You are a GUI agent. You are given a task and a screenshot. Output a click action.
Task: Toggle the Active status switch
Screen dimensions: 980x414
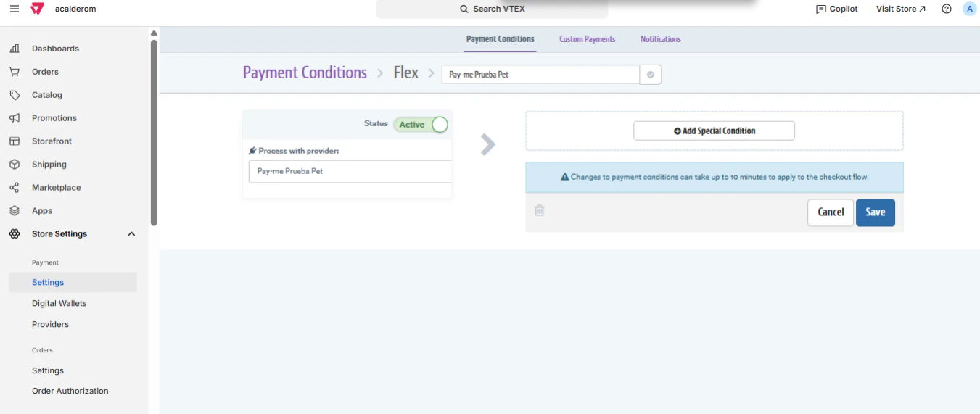421,125
